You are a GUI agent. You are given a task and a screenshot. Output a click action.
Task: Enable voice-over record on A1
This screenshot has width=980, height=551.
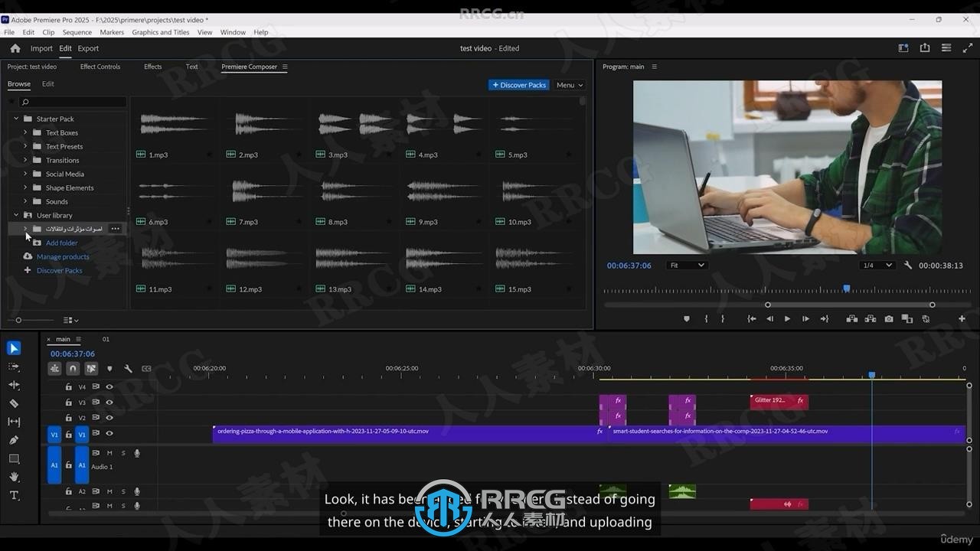tap(137, 453)
